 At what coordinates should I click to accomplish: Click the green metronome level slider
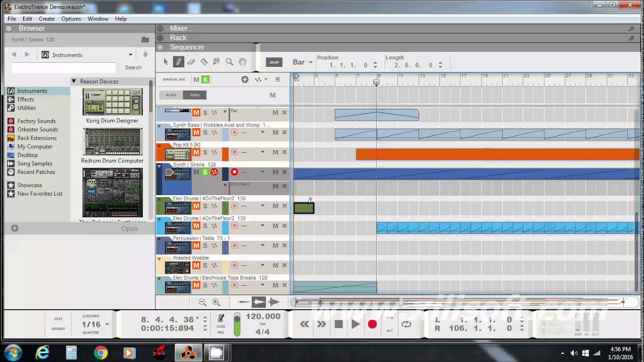pos(237,324)
